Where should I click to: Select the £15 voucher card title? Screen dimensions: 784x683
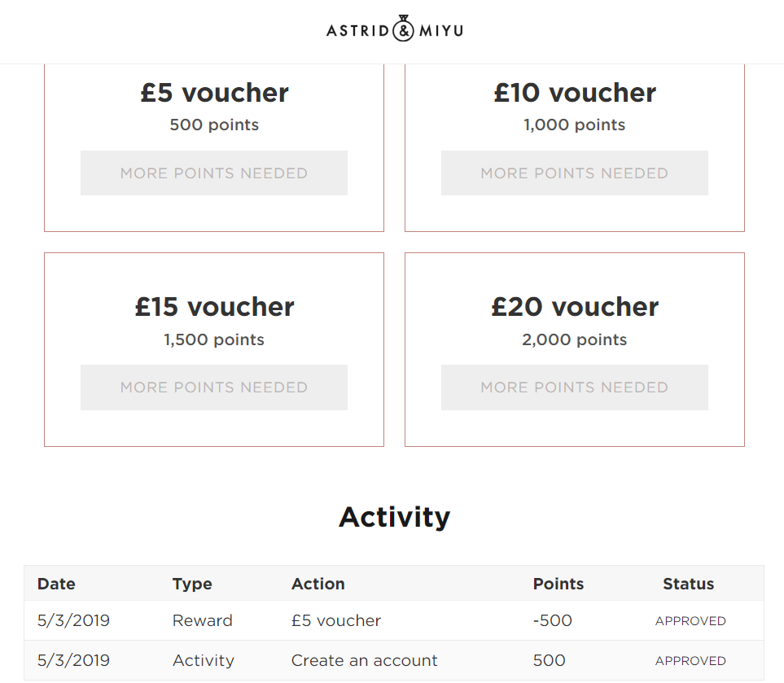click(214, 307)
